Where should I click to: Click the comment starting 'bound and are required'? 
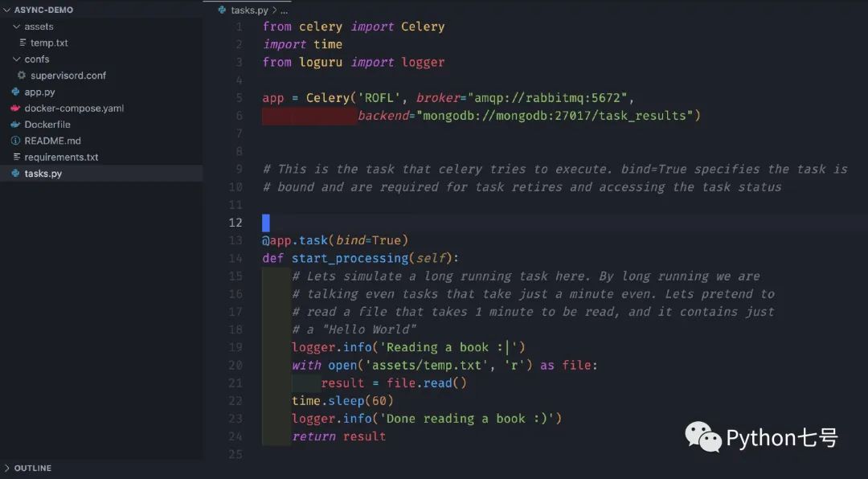(x=522, y=187)
